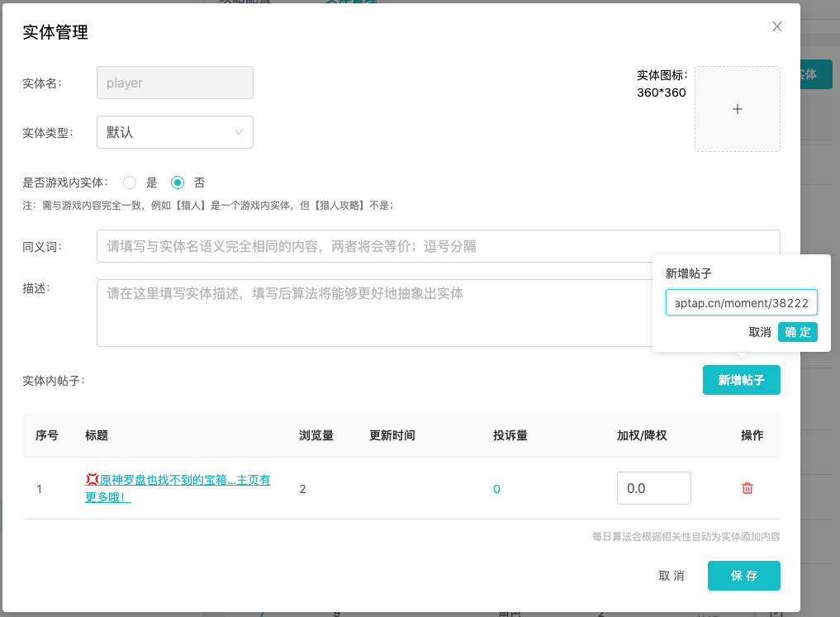The height and width of the screenshot is (617, 840).
Task: Open the 实体类型 dropdown showing 默认
Action: pyautogui.click(x=175, y=132)
